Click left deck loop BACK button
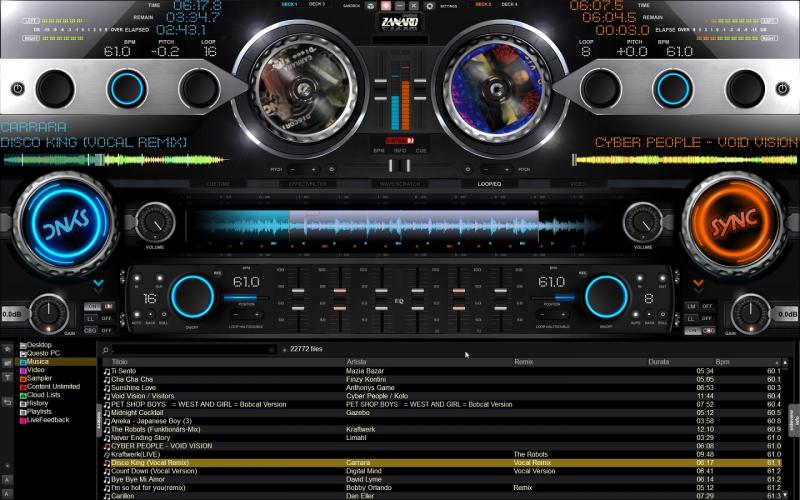The height and width of the screenshot is (500, 800). (x=151, y=315)
